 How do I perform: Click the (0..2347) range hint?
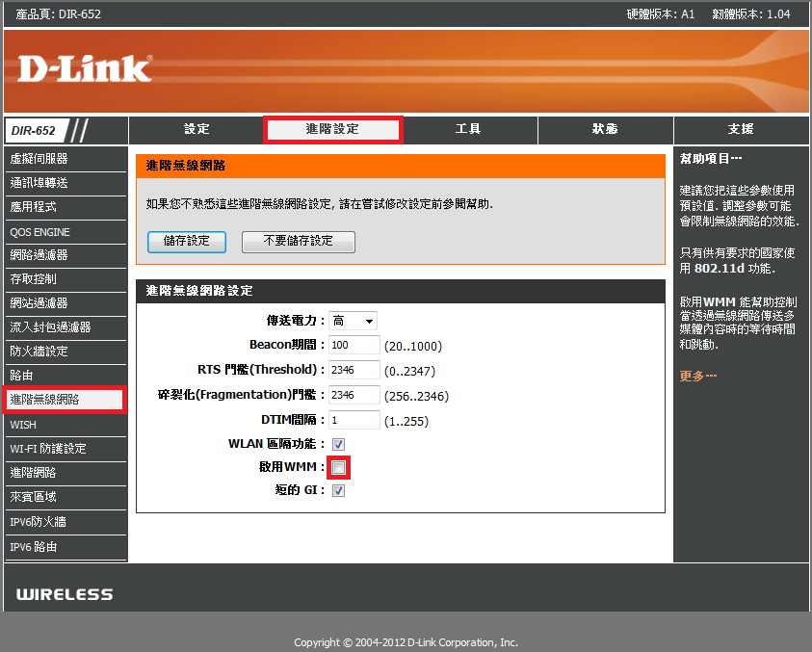tap(409, 371)
